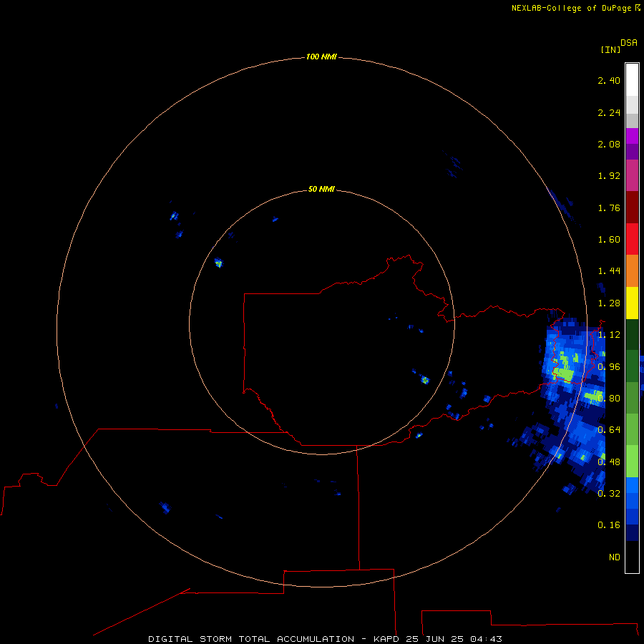This screenshot has width=644, height=644.
Task: Click the 1.60 legend value
Action: [609, 240]
